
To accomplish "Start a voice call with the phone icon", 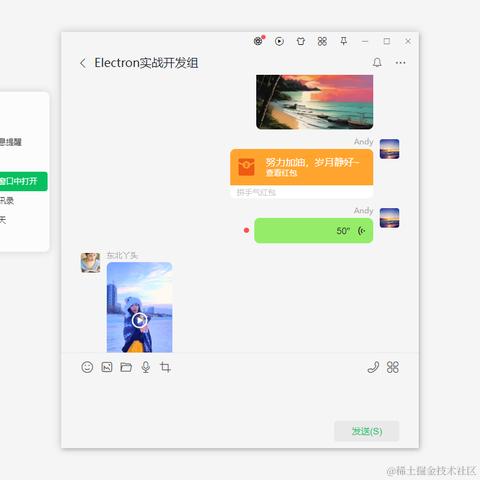I will pyautogui.click(x=373, y=367).
